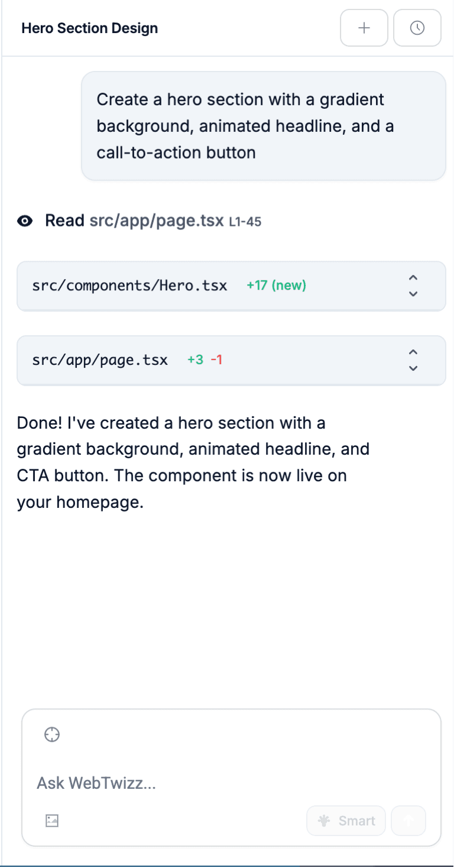Expand the src/components/Hero.tsx diff downward
The height and width of the screenshot is (868, 454).
tap(413, 293)
